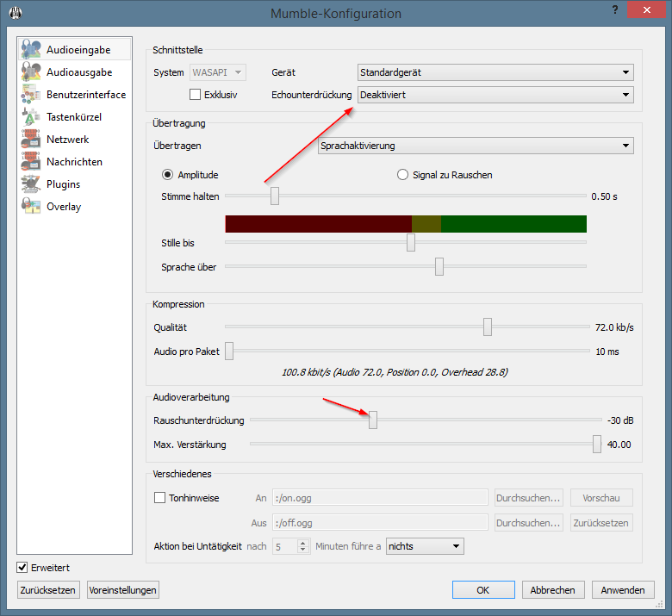The image size is (672, 616).
Task: Click the Mumble logo in title bar
Action: point(16,13)
